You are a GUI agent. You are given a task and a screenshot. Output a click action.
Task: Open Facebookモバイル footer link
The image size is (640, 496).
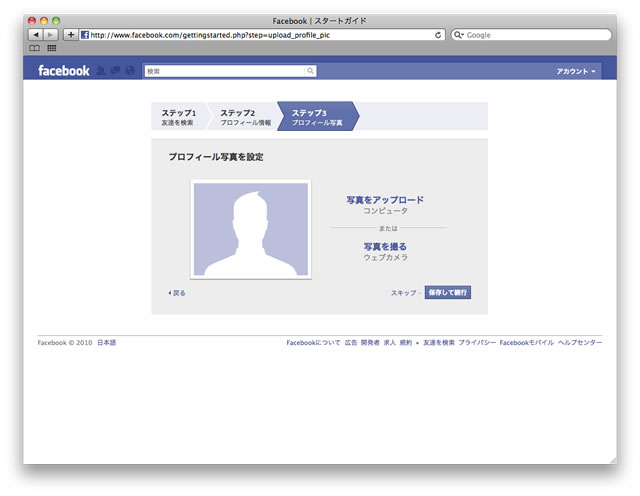[x=527, y=343]
